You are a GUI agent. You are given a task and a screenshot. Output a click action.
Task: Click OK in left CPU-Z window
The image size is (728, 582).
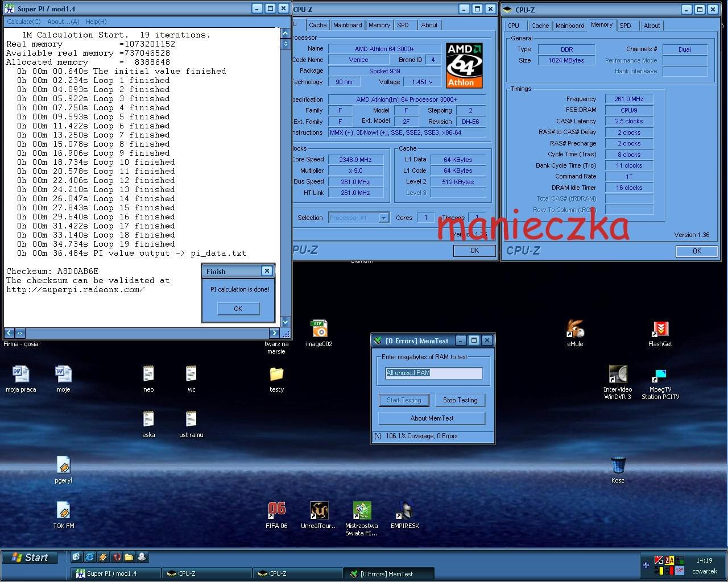pos(474,251)
